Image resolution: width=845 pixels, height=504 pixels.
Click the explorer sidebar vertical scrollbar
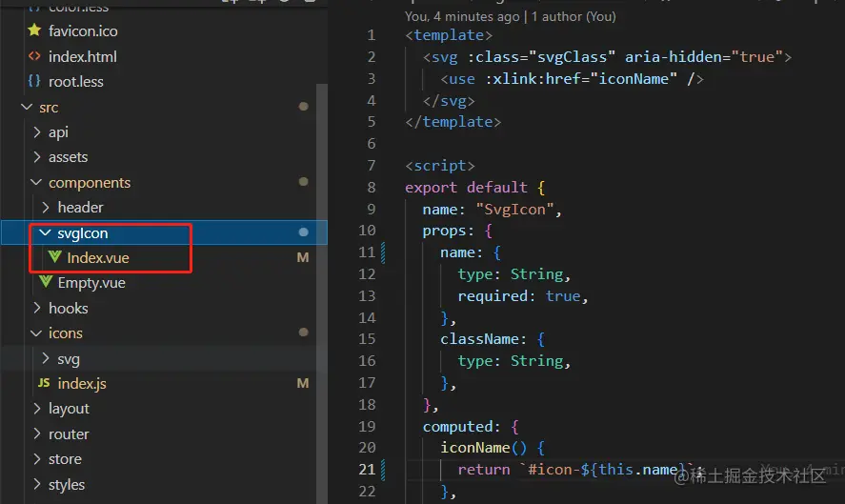pos(322,293)
